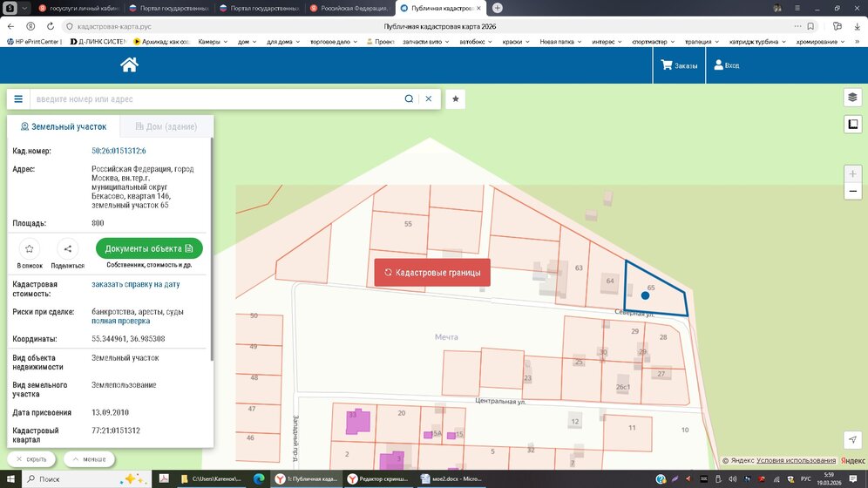Bookmark the page via address bar icon

810,26
